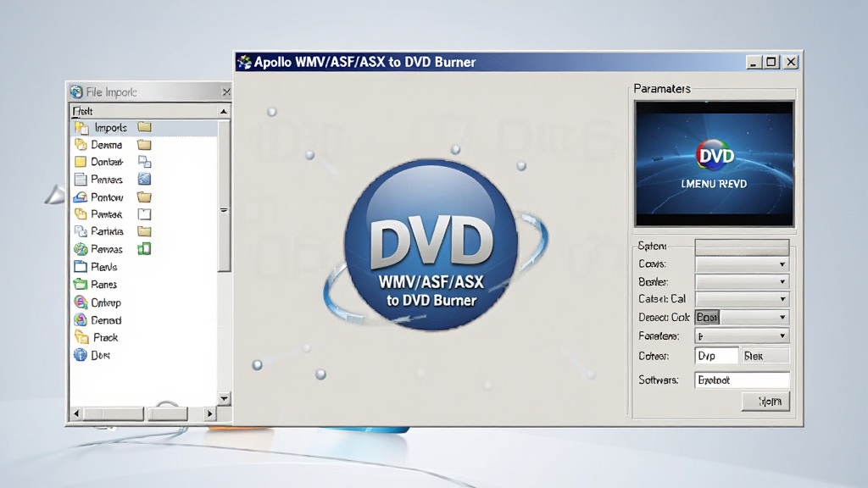The height and width of the screenshot is (488, 868).
Task: Click the Partida item icon
Action: click(x=81, y=231)
